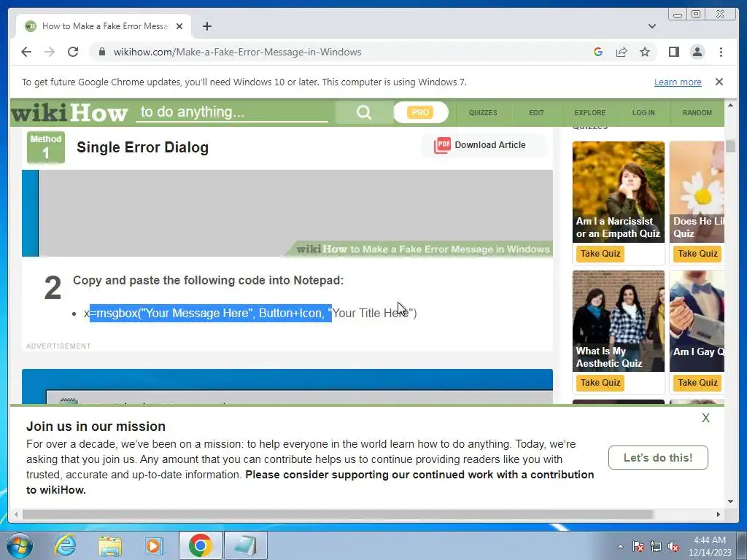
Task: Click horizontal scrollbar left arrow
Action: click(x=16, y=514)
